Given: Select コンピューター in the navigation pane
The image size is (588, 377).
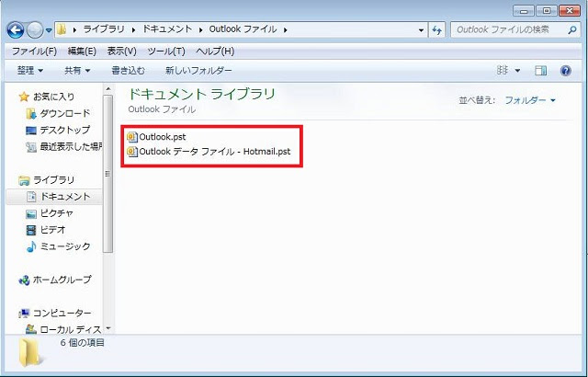Looking at the screenshot, I should [x=62, y=313].
